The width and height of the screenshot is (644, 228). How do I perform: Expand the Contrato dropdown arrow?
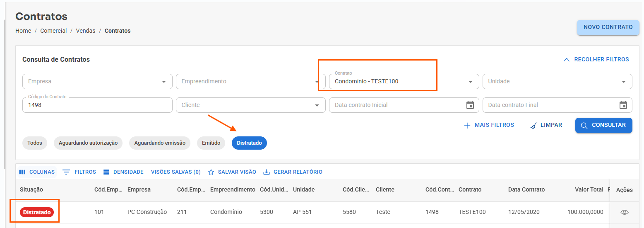[x=470, y=82]
